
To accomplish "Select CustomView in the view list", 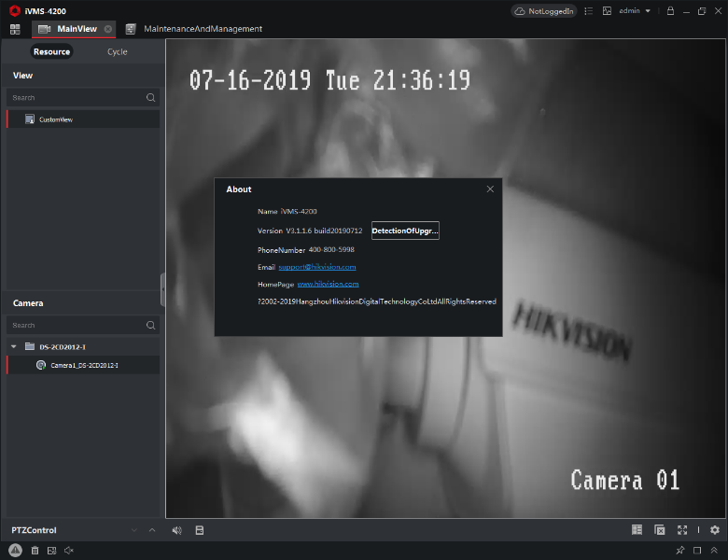I will click(83, 119).
